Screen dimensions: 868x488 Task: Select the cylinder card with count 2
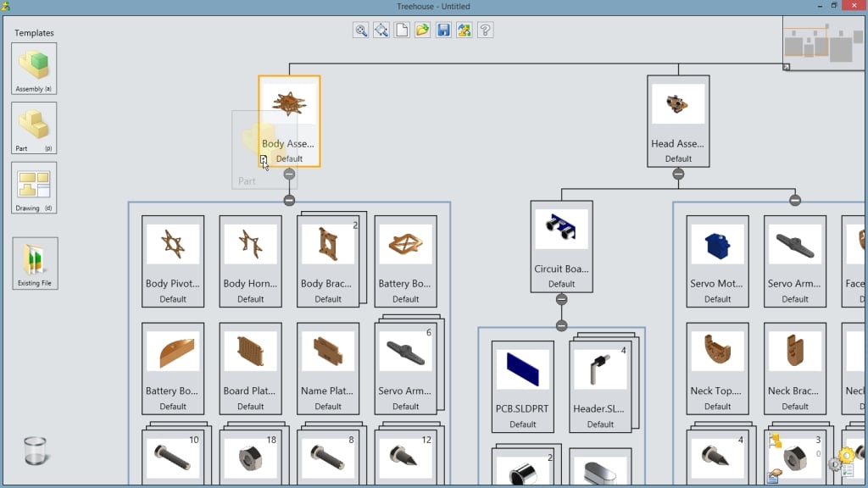(522, 468)
